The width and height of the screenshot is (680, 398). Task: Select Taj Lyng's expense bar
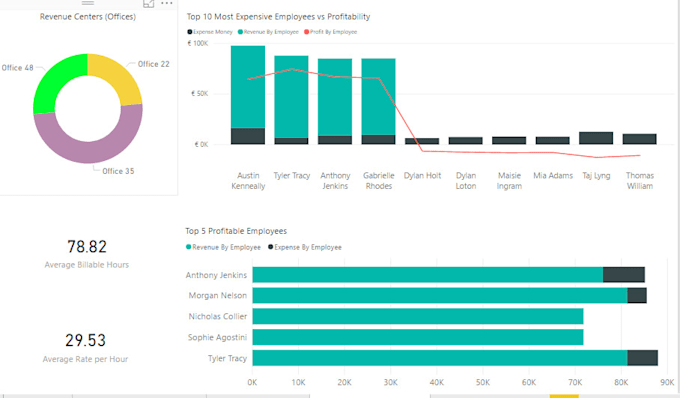(x=596, y=138)
